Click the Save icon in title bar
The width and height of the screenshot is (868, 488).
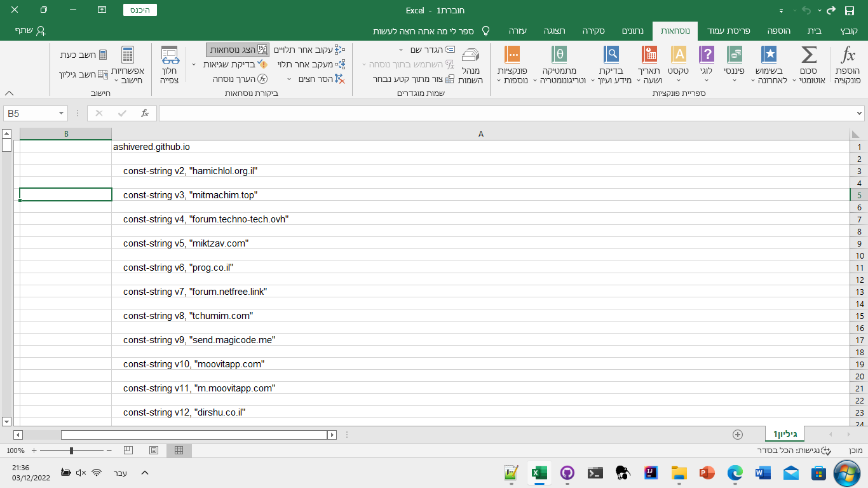(850, 10)
